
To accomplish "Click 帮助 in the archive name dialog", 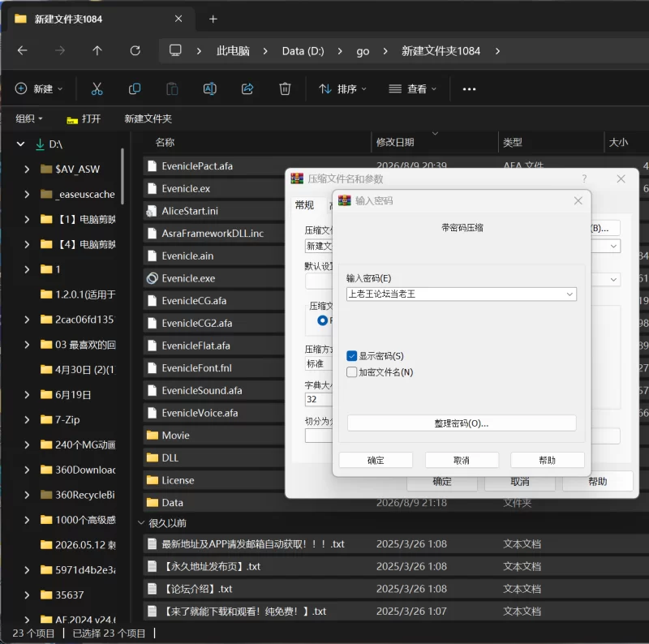I will 598,483.
